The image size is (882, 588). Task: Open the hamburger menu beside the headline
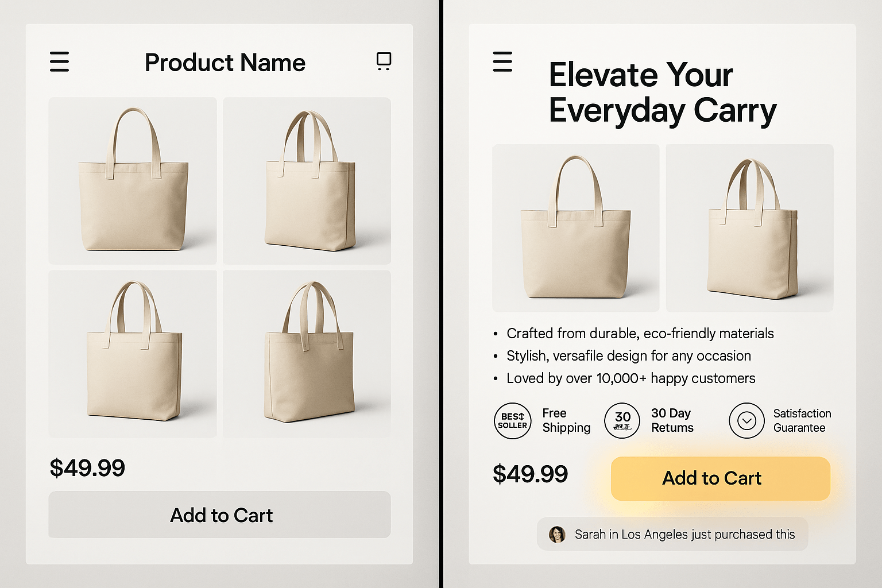pos(503,62)
